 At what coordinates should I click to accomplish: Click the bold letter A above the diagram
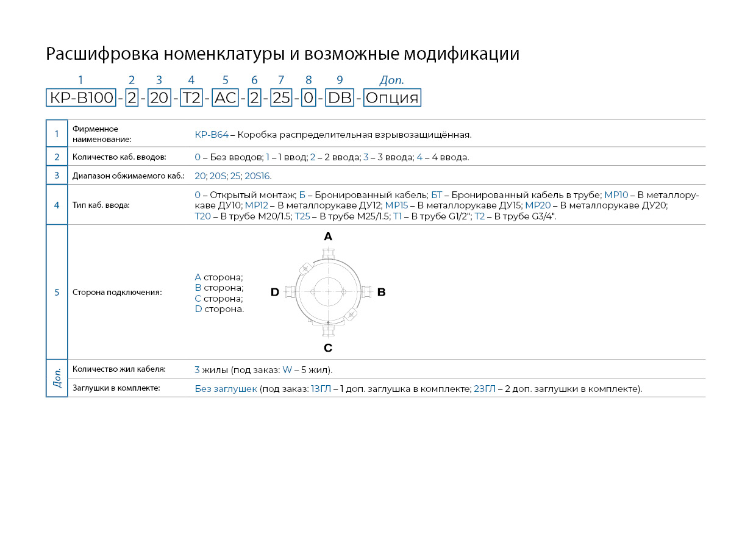328,236
